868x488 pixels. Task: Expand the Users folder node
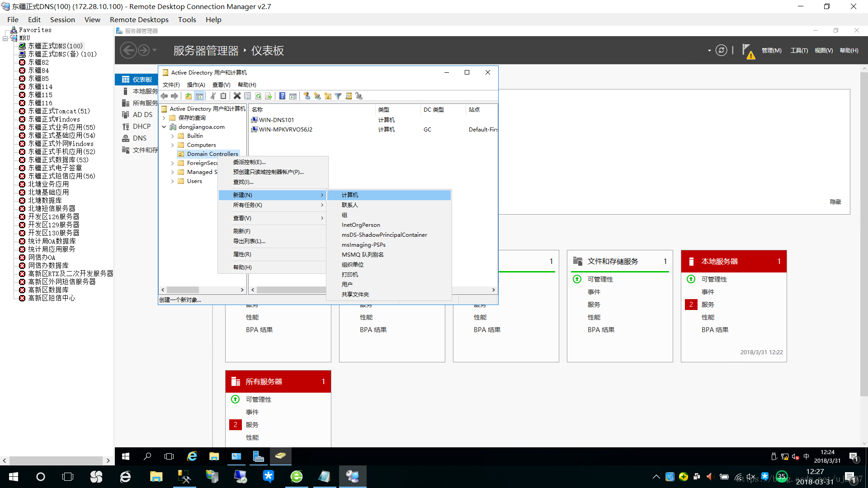pos(173,181)
